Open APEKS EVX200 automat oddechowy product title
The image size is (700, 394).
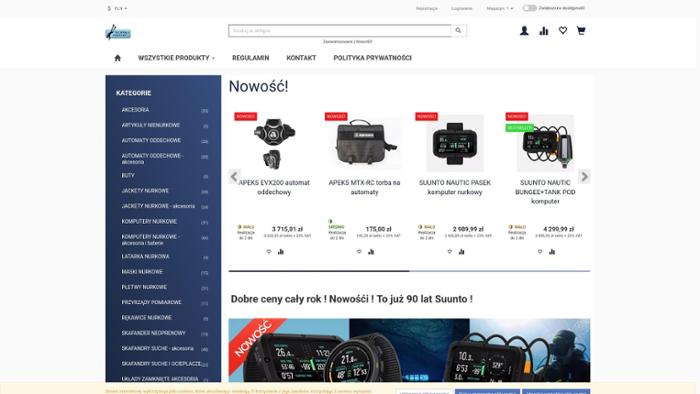[274, 187]
